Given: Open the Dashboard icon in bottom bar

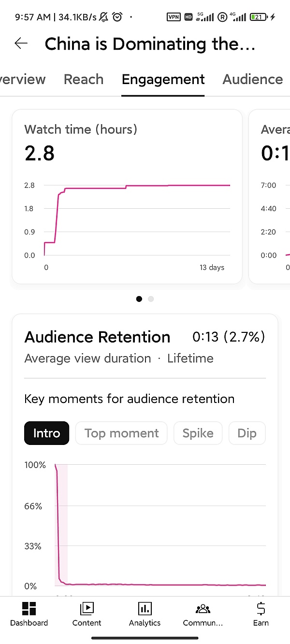Looking at the screenshot, I should [x=29, y=608].
